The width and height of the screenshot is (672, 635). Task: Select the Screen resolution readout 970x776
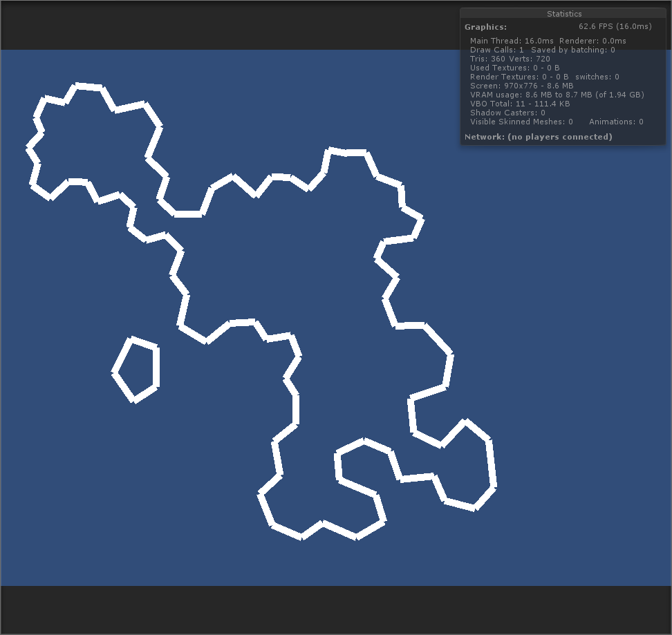coord(522,86)
